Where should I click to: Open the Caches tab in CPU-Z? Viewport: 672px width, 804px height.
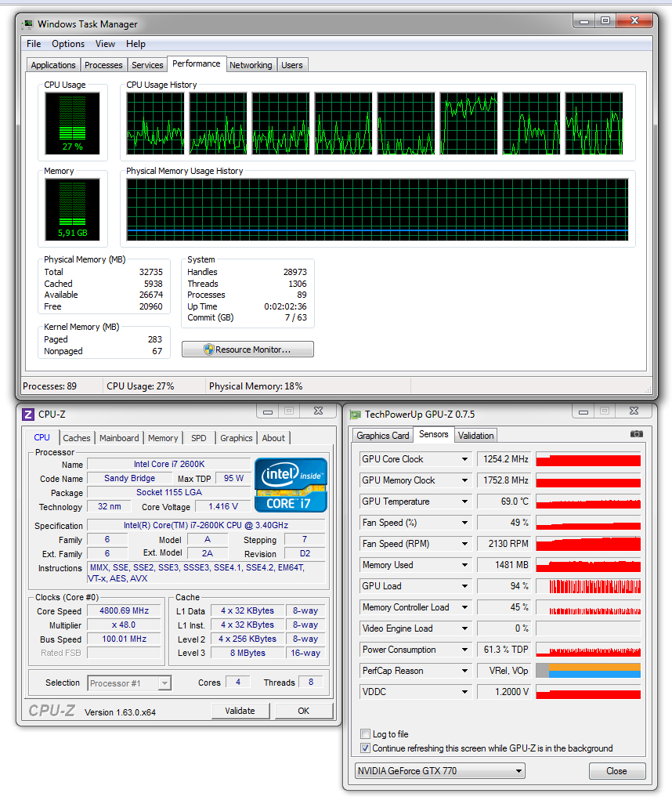(77, 438)
